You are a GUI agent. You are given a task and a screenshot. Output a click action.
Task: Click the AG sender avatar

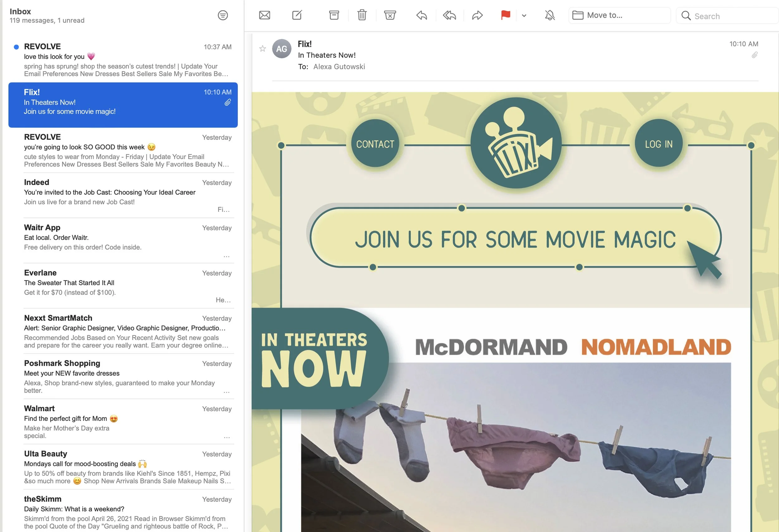coord(282,49)
